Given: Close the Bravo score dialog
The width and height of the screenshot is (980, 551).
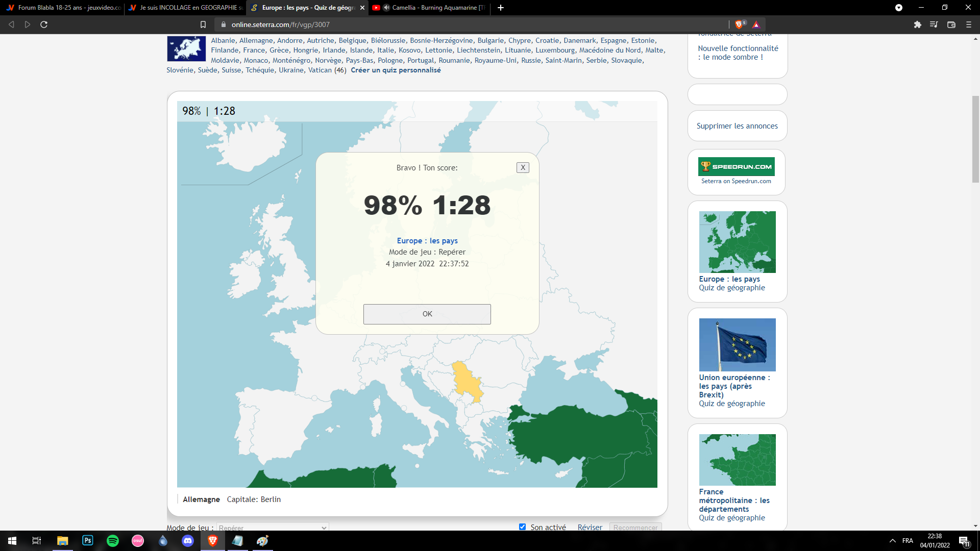Looking at the screenshot, I should click(523, 167).
